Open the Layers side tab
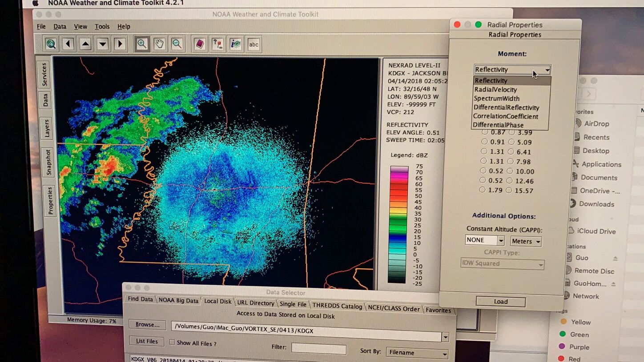The image size is (644, 362). pos(46,129)
